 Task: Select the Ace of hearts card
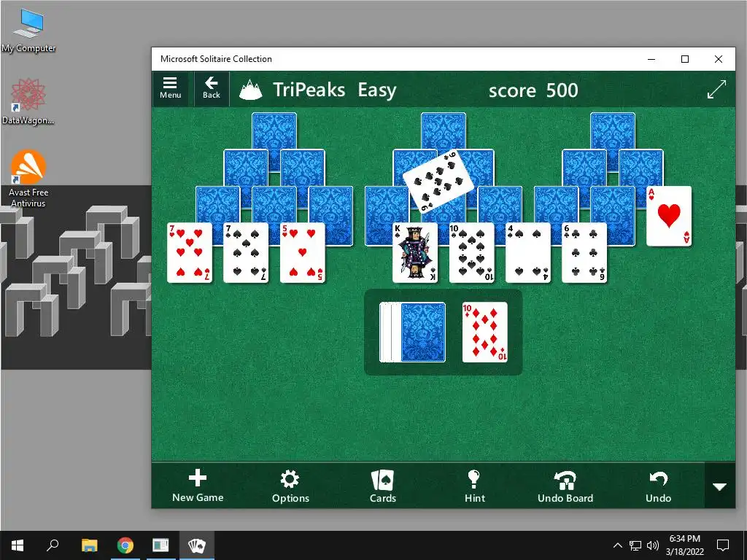[x=669, y=216]
